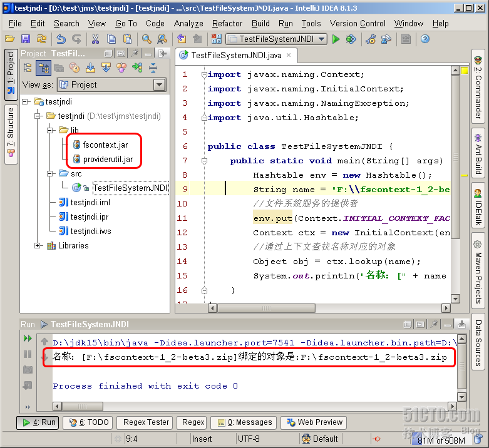Toggle docked mode icon of Run panel
489x448 pixels.
click(420, 324)
